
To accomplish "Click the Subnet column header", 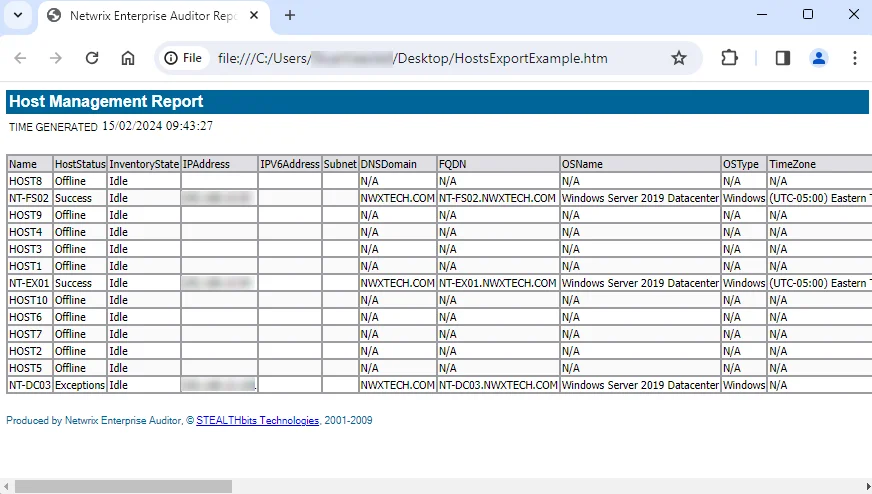I will click(340, 164).
